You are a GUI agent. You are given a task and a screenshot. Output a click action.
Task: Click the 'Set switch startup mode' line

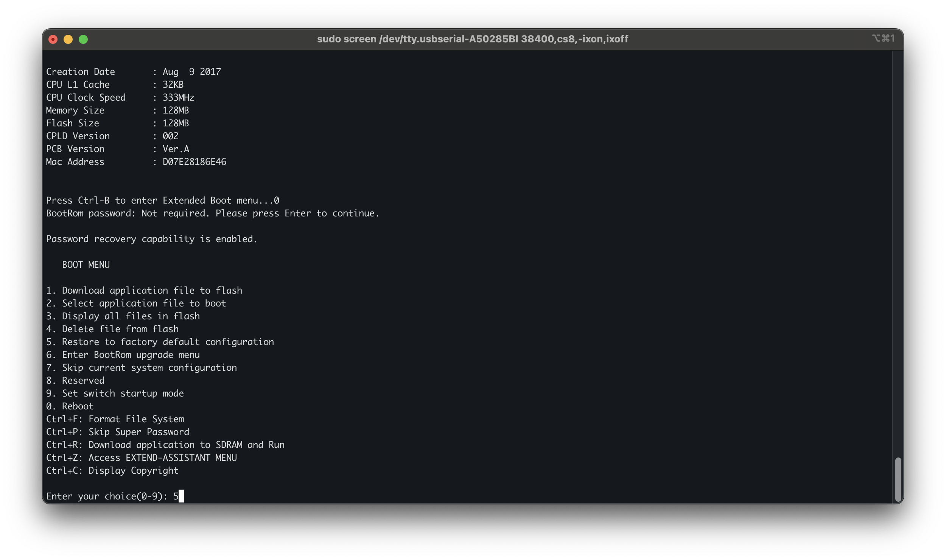click(115, 394)
